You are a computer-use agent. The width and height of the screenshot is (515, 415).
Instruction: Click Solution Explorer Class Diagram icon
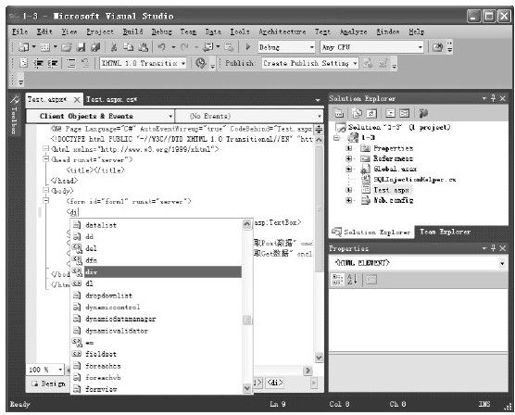coord(423,113)
